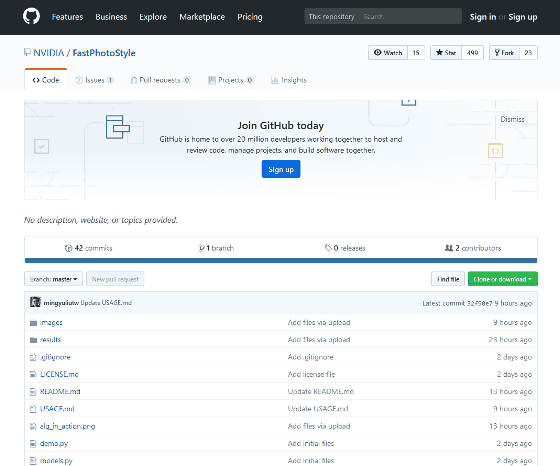View the 42 commits link

point(89,248)
